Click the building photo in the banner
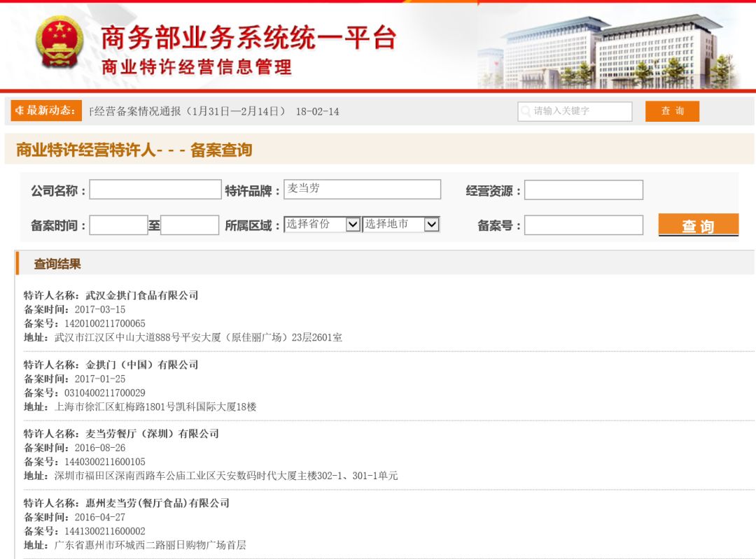Viewport: 756px width, 559px height. (610, 50)
